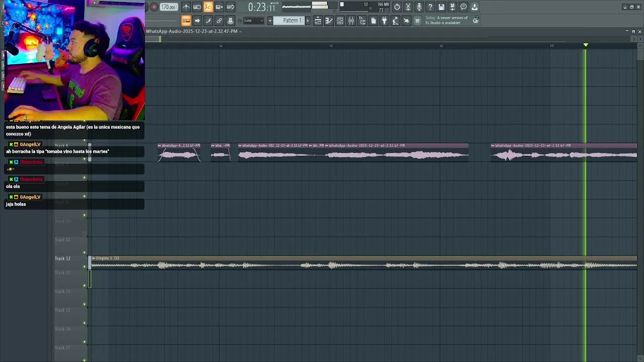Click the export download icon

tap(474, 7)
